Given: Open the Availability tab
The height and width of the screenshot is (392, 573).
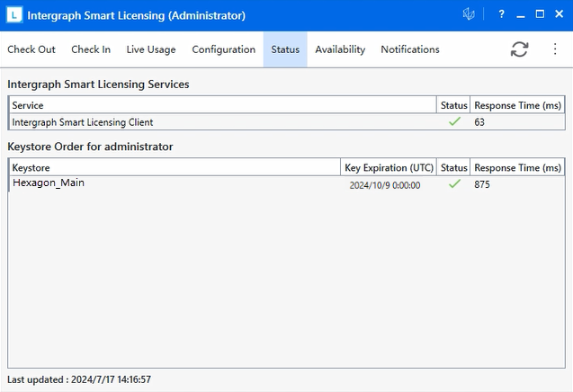Looking at the screenshot, I should (x=340, y=49).
